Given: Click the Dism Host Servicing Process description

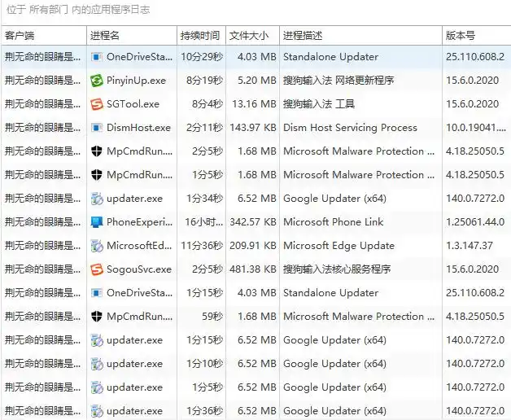Looking at the screenshot, I should [350, 128].
